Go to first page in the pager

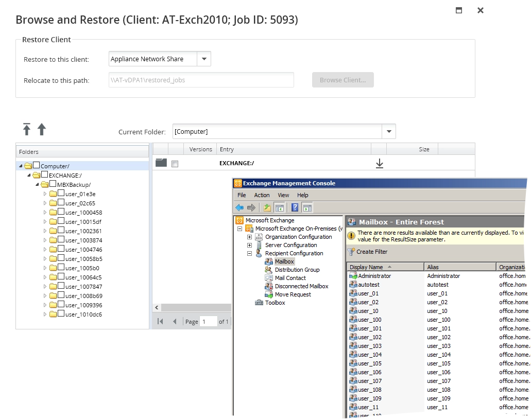pos(160,322)
